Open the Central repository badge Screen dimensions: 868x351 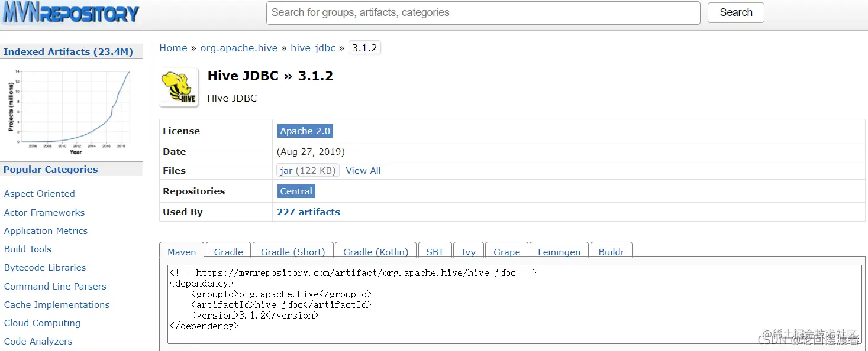coord(296,191)
